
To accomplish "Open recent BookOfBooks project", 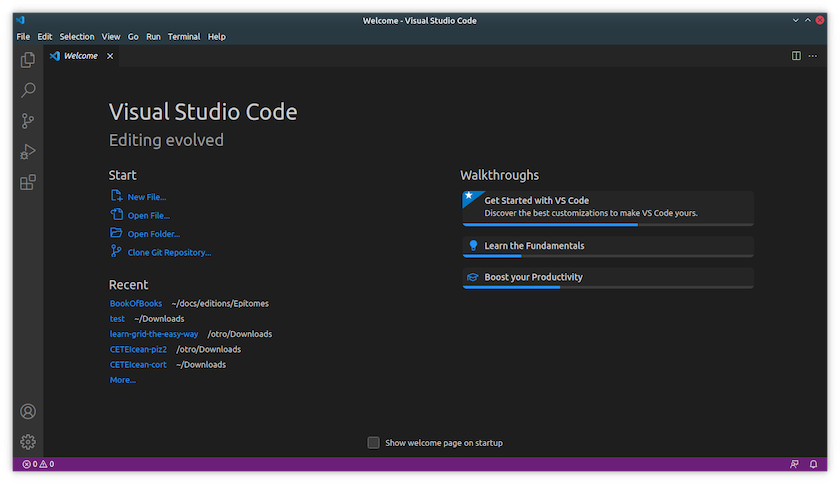I will [x=135, y=303].
